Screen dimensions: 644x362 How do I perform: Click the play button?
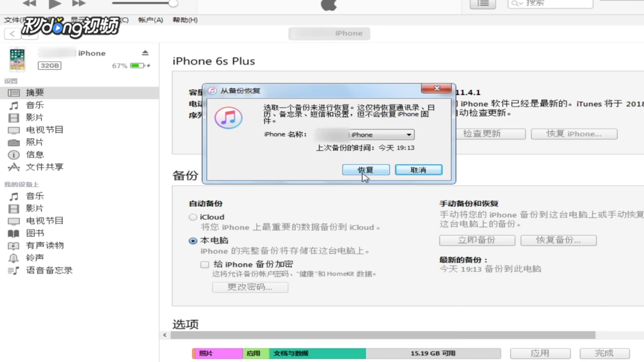pos(54,4)
